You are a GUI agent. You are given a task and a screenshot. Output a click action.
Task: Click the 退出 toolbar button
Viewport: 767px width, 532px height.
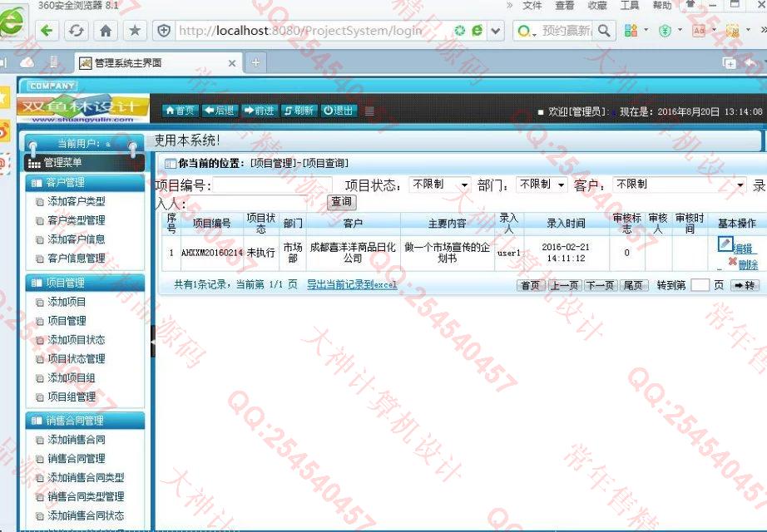coord(338,111)
